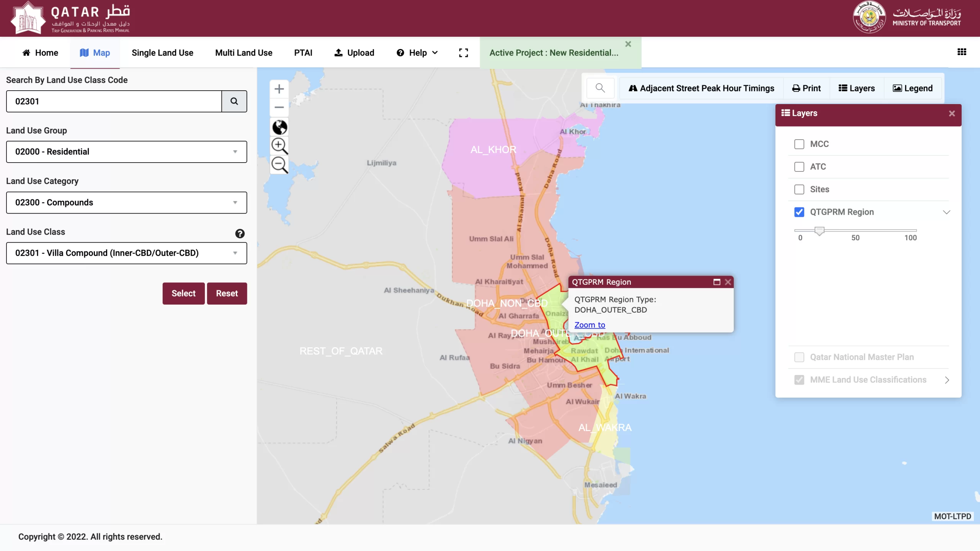Open the Legend panel

[913, 88]
